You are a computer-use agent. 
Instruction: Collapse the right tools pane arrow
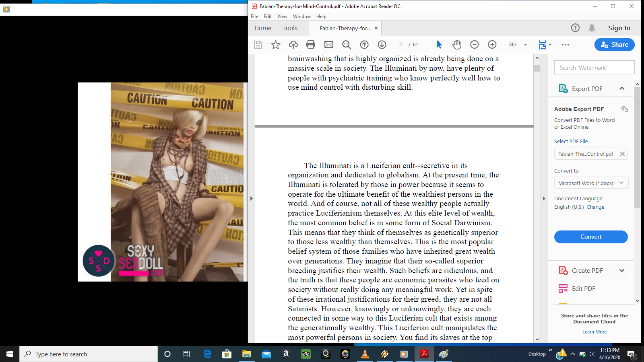(544, 198)
